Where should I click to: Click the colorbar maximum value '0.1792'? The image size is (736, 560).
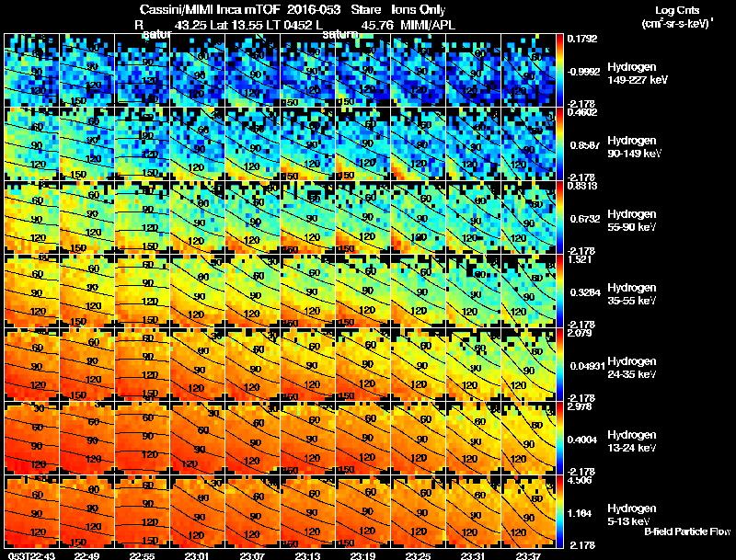pyautogui.click(x=582, y=39)
